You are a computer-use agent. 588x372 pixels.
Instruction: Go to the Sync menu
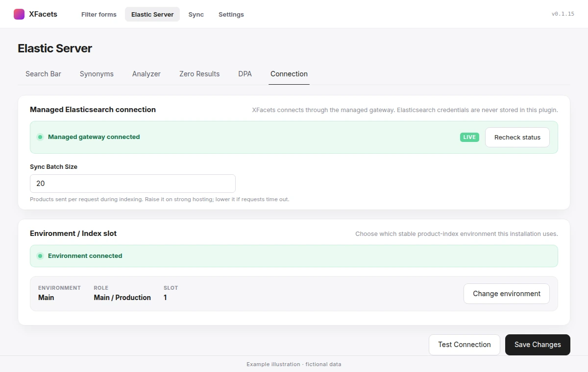196,14
